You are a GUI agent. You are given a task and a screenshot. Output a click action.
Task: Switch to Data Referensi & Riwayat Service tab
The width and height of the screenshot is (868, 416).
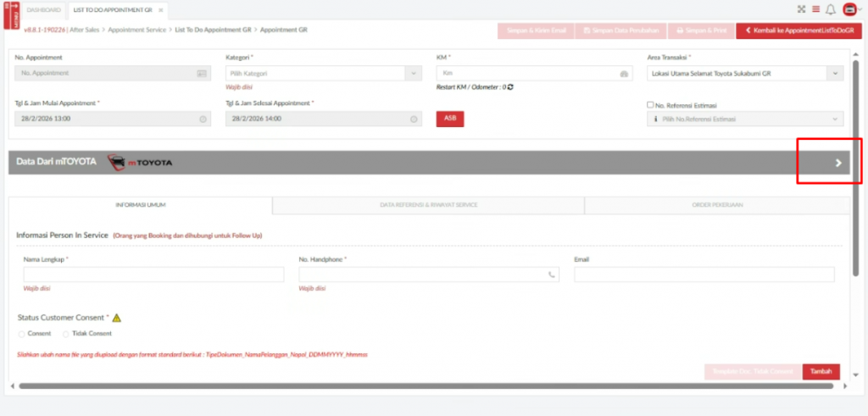pos(428,205)
